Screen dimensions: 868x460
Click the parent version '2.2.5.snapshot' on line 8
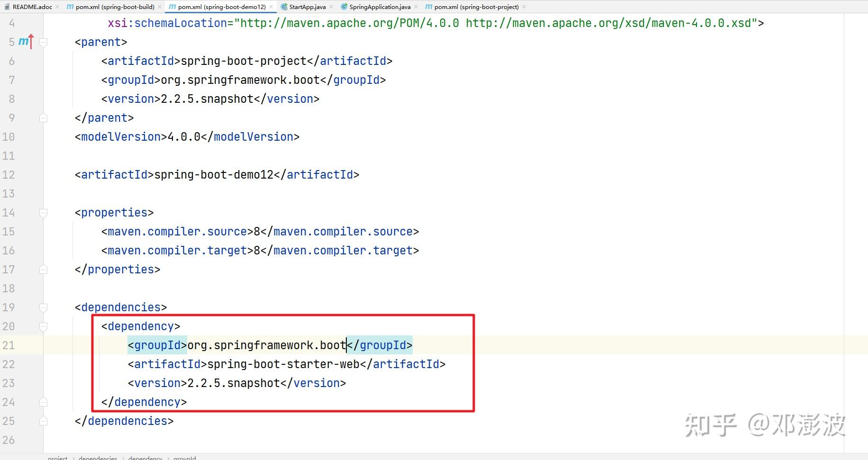[207, 99]
